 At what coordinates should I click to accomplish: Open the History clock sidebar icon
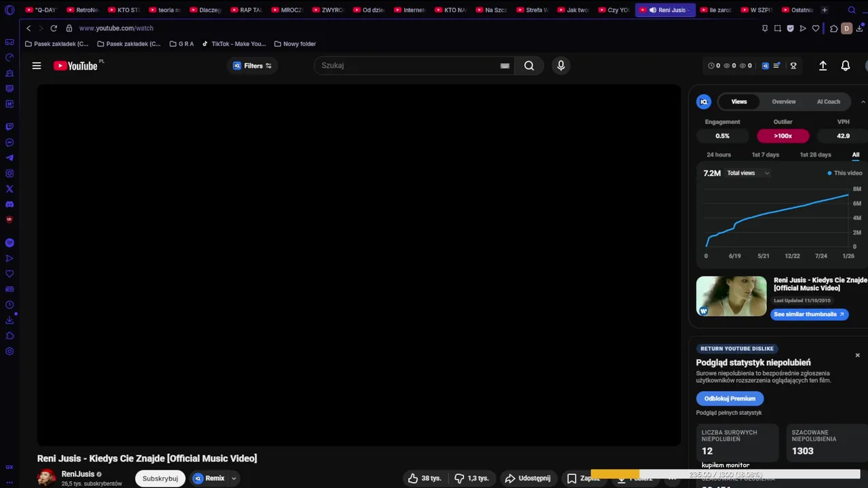pyautogui.click(x=9, y=305)
